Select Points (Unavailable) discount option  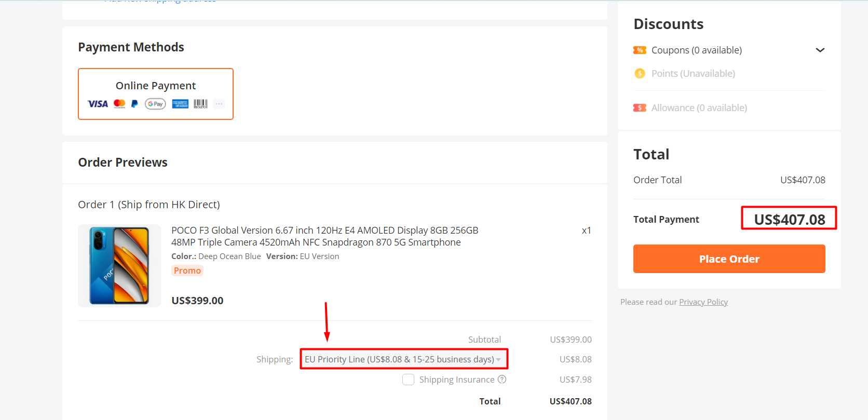pyautogui.click(x=685, y=74)
